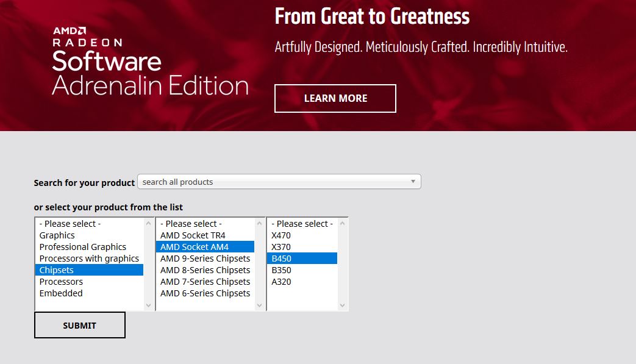Choose Please select in the chipset model list
The height and width of the screenshot is (364, 636).
coord(302,224)
